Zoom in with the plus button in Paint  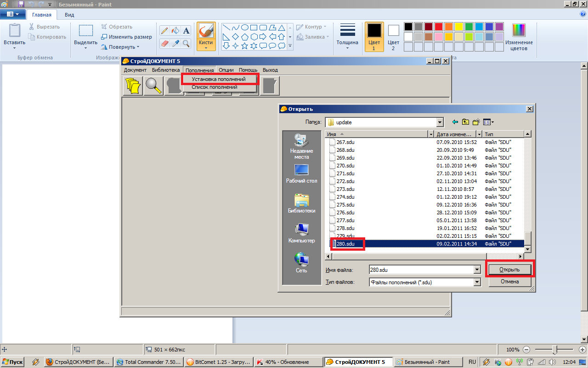click(x=582, y=350)
